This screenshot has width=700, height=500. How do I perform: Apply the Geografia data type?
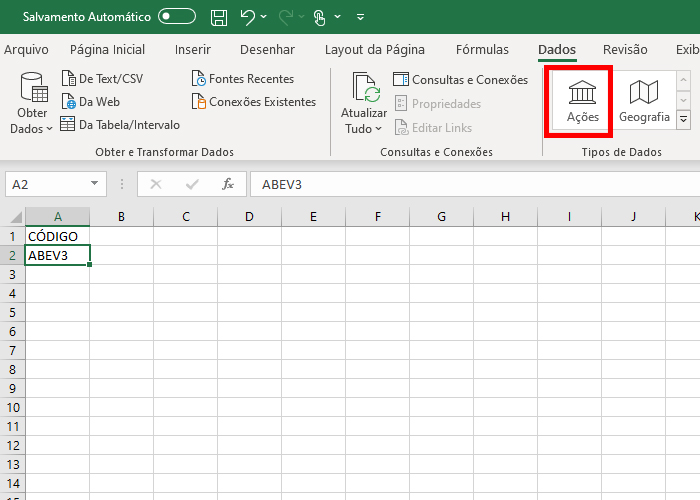tap(644, 102)
